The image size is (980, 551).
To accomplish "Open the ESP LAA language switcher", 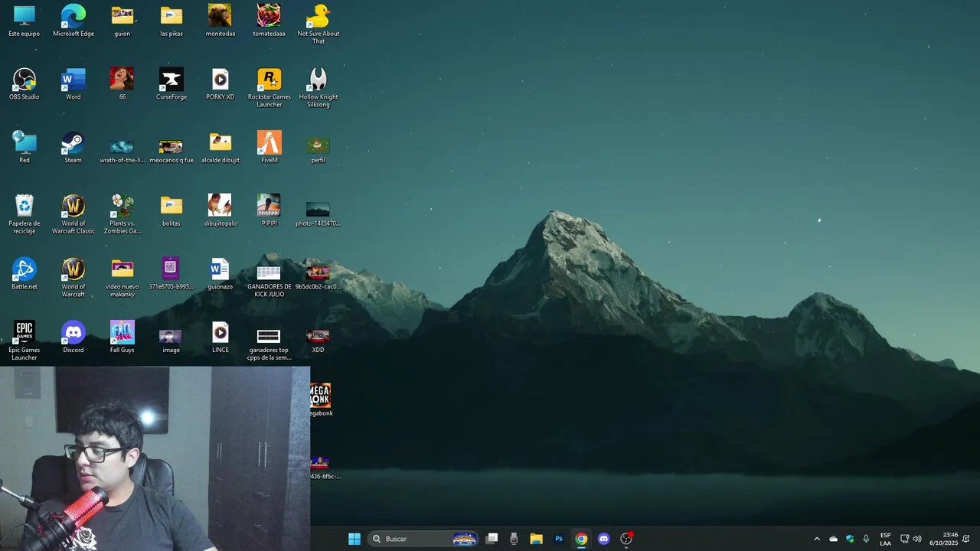I will pos(885,539).
